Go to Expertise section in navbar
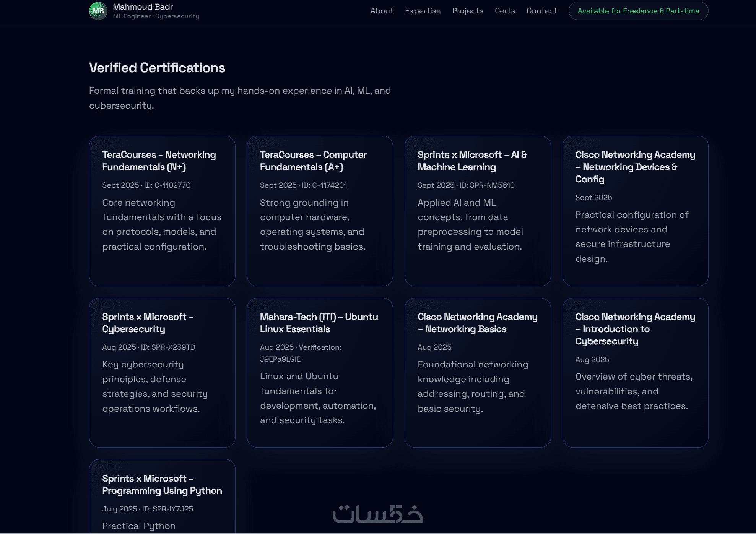This screenshot has height=534, width=756. (423, 11)
